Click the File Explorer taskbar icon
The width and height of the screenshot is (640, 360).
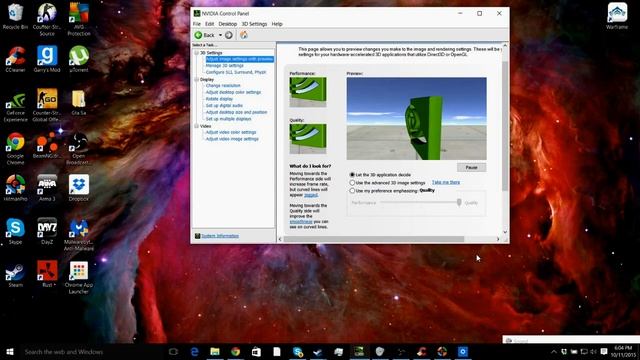pos(215,352)
